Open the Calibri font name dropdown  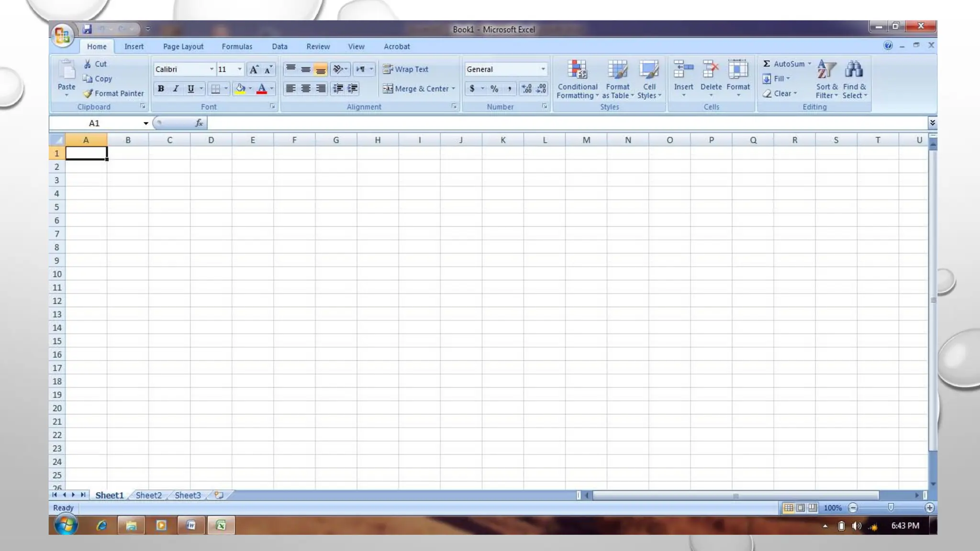click(x=212, y=69)
